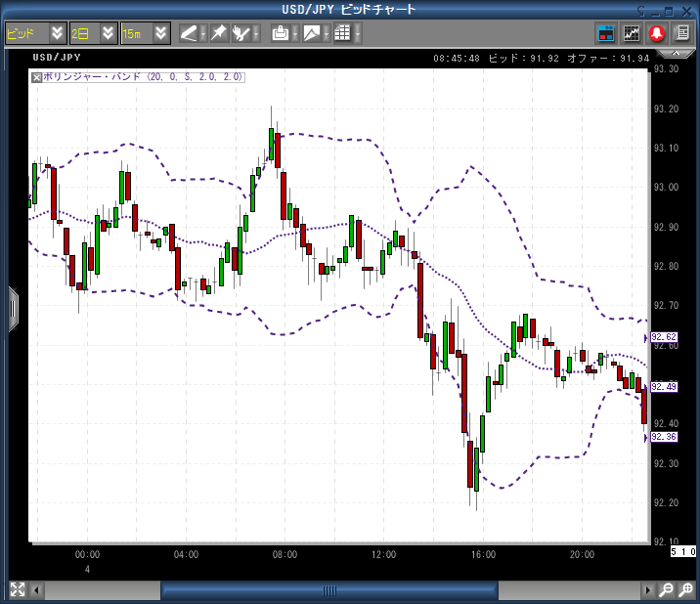
Task: Open the chart layout panel icon
Action: click(x=606, y=32)
